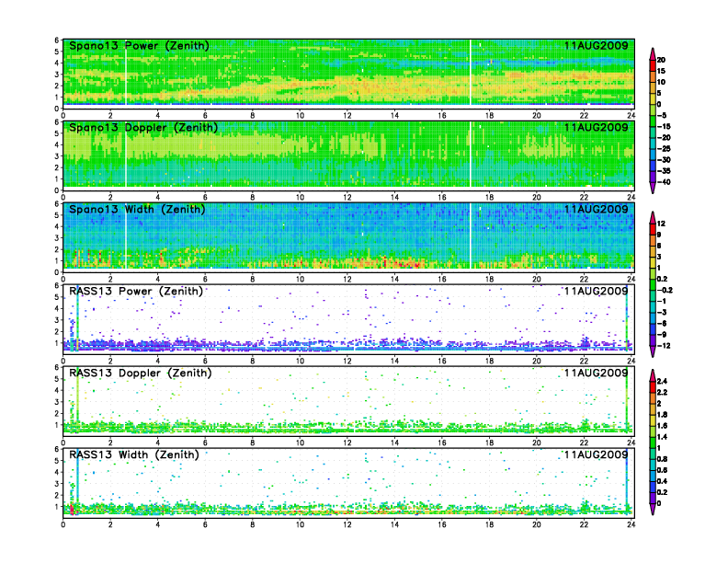Click the "0.8" label on the bottom colorbar

(662, 459)
